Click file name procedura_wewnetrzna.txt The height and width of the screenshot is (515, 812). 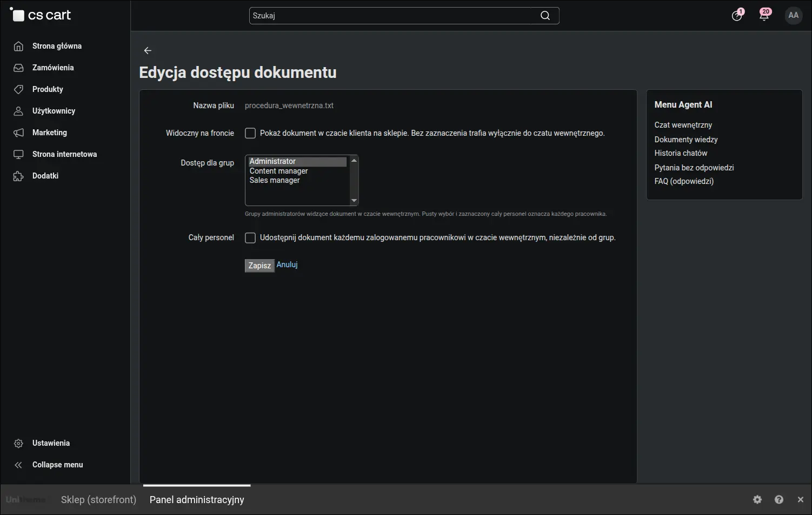pyautogui.click(x=289, y=105)
